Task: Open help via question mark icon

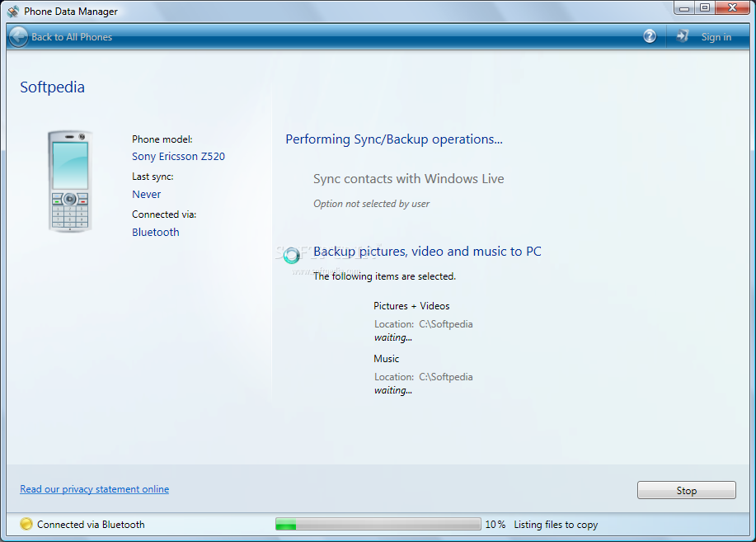Action: click(x=650, y=36)
